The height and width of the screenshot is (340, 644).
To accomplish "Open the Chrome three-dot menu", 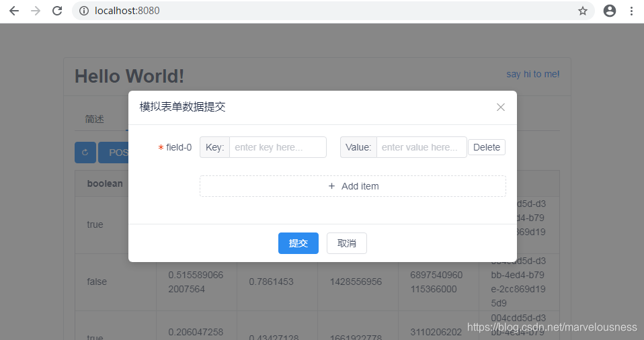I will coord(632,11).
